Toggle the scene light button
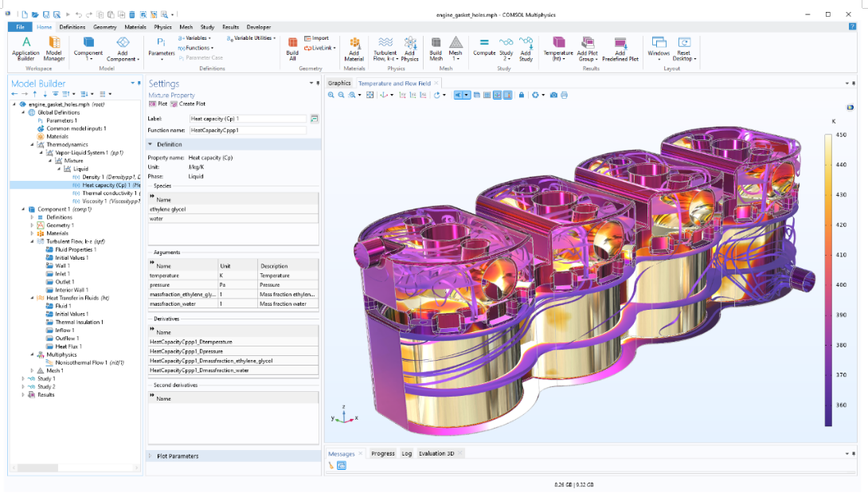868x497 pixels. point(459,96)
